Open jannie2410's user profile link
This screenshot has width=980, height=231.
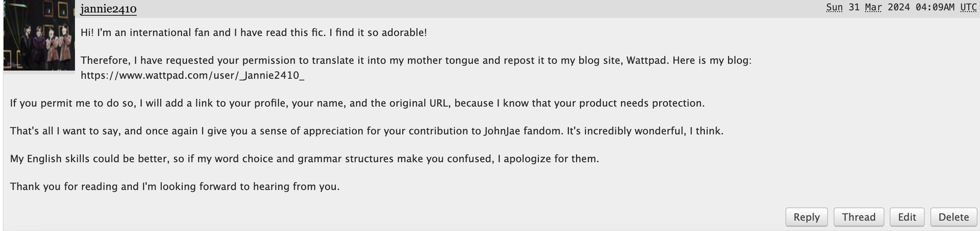(x=108, y=9)
